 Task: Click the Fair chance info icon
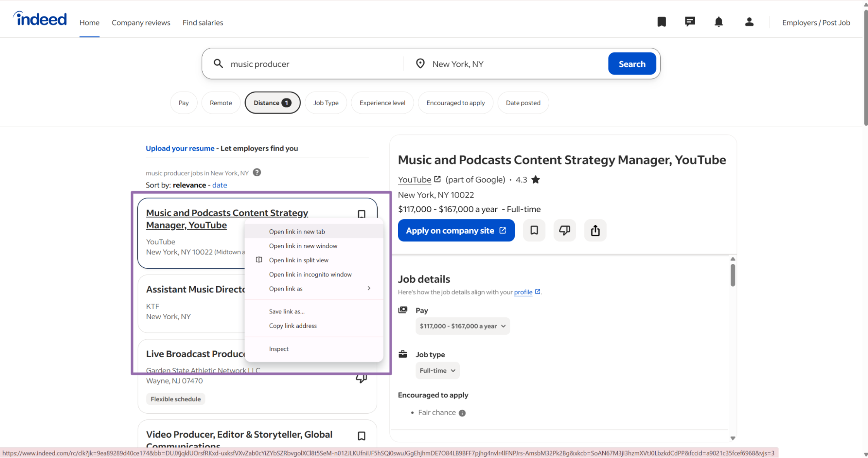[462, 413]
